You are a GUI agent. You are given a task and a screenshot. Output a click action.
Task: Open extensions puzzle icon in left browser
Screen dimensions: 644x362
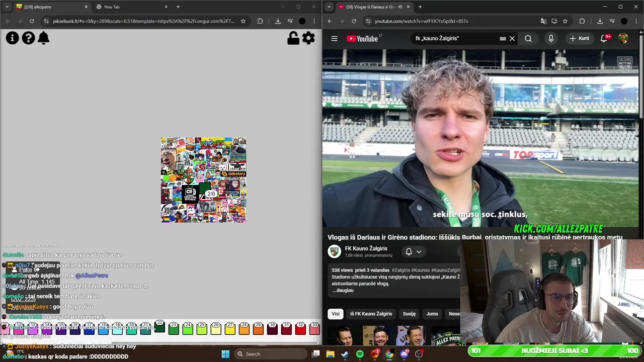point(260,21)
